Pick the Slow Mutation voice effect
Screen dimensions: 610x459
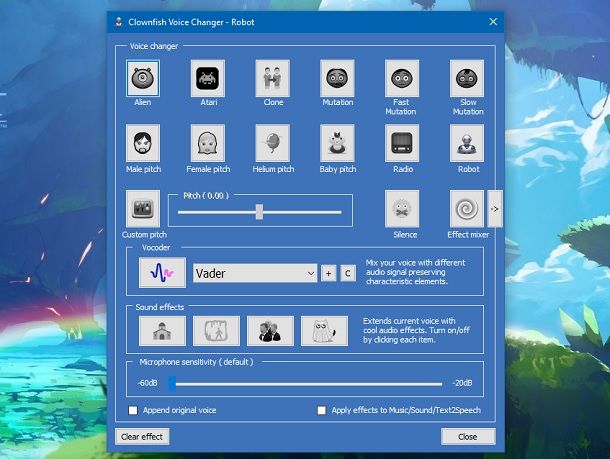[x=467, y=78]
